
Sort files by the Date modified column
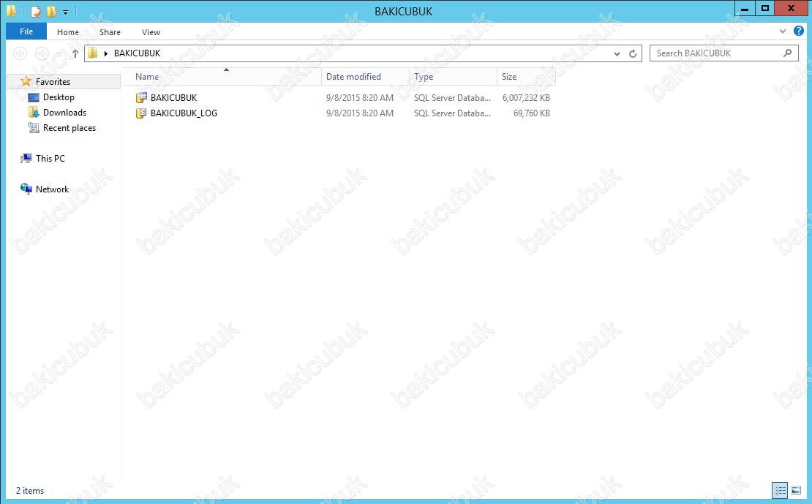[x=365, y=77]
